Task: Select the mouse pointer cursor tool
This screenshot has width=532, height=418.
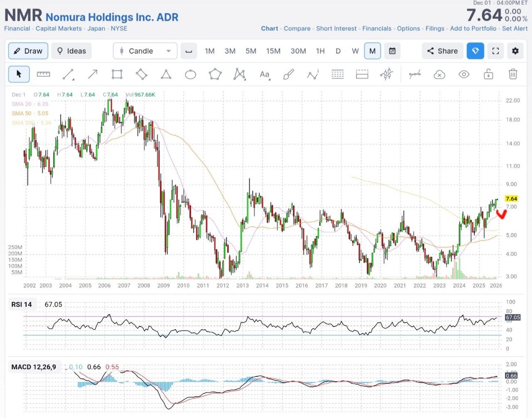Action: click(19, 74)
